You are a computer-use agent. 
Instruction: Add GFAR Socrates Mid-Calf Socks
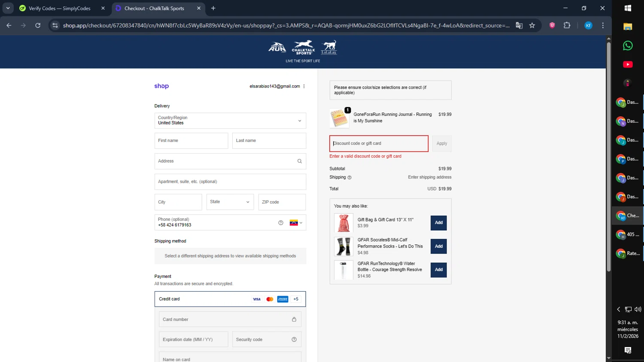[438, 247]
